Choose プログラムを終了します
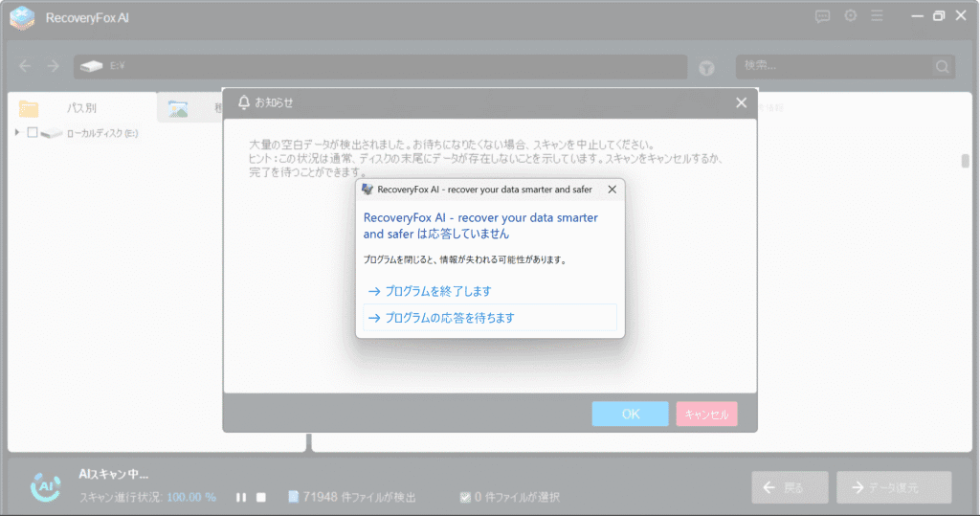Screen dimensions: 980x516 click(490, 291)
